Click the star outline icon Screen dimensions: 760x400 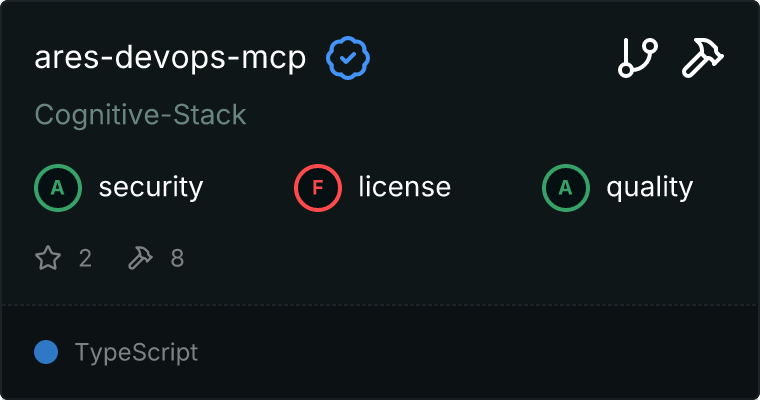coord(48,259)
